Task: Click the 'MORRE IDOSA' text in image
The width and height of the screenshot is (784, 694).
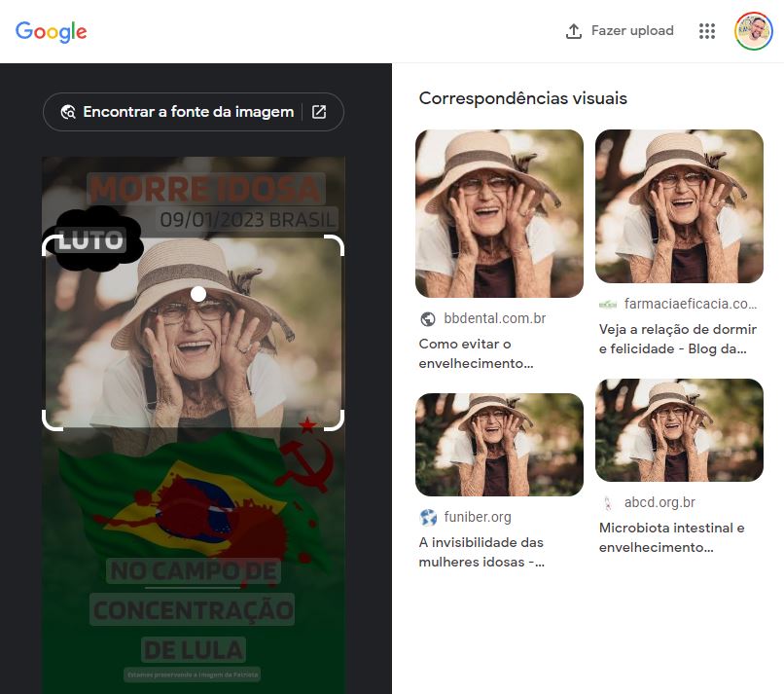Action: point(205,189)
